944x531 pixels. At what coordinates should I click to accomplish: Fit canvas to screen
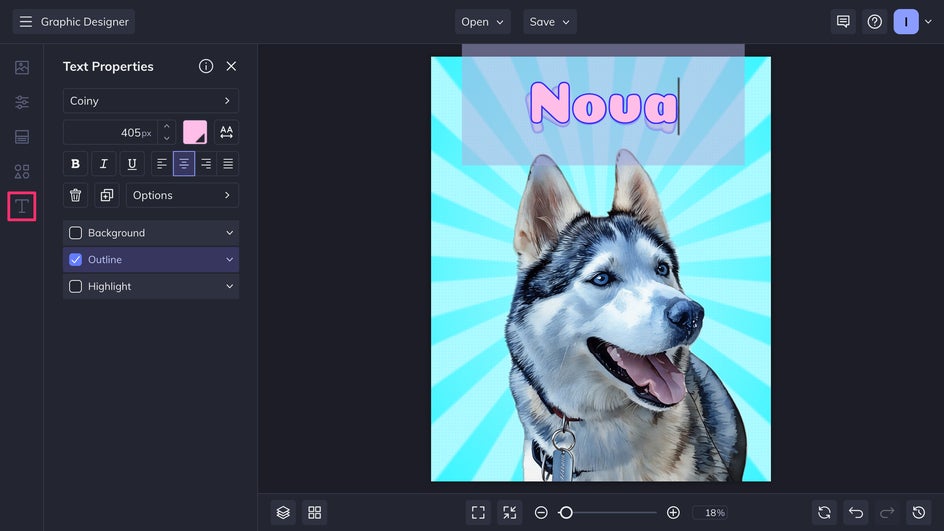point(478,512)
